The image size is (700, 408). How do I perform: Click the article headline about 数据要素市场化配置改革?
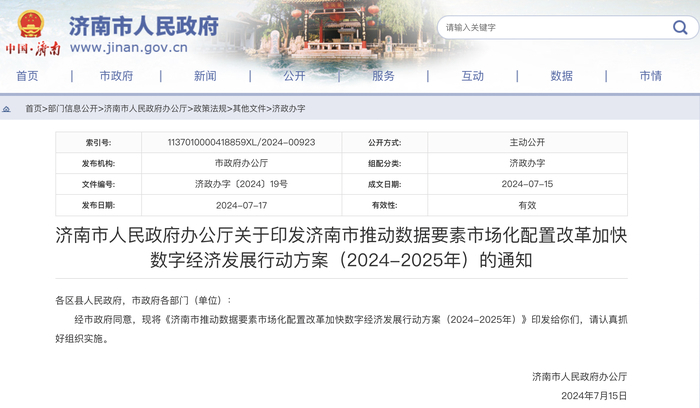click(342, 247)
